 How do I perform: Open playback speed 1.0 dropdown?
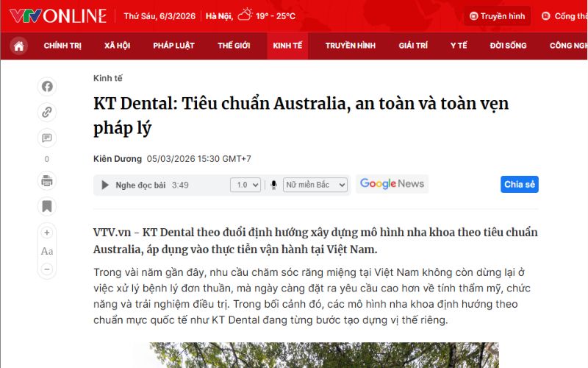[x=245, y=185]
